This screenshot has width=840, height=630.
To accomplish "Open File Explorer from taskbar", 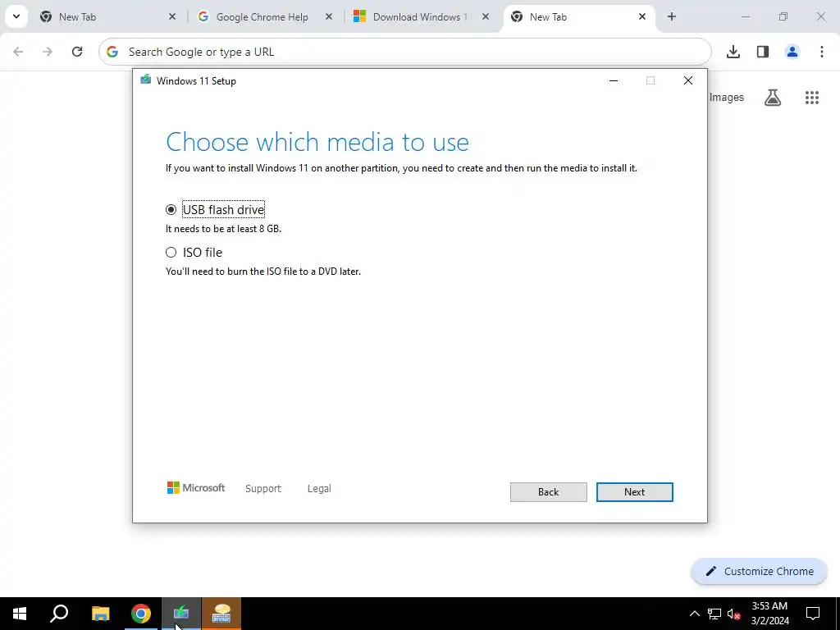I will coord(100,614).
